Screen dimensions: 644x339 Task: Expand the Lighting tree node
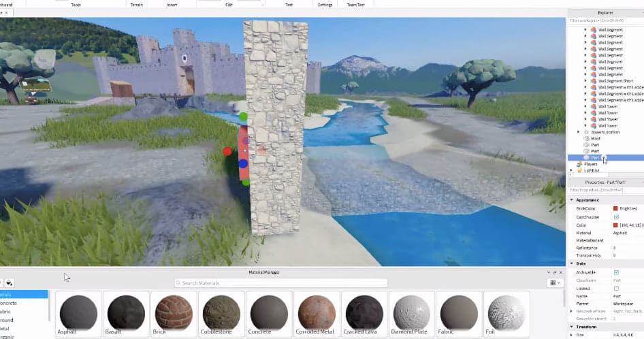(571, 170)
